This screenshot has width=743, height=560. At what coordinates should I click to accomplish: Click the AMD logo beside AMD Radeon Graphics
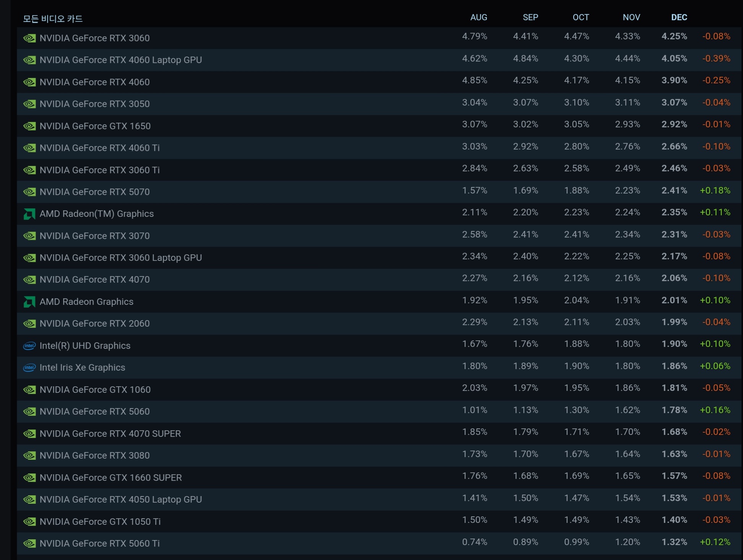pyautogui.click(x=29, y=302)
